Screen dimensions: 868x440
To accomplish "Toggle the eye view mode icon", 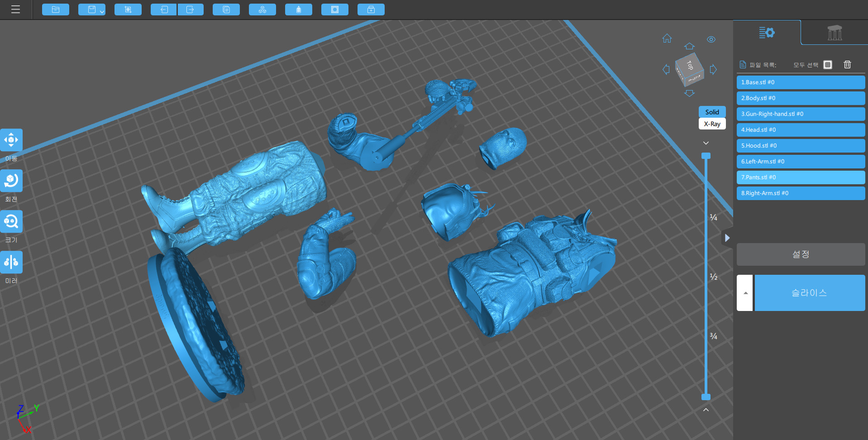I will point(711,39).
